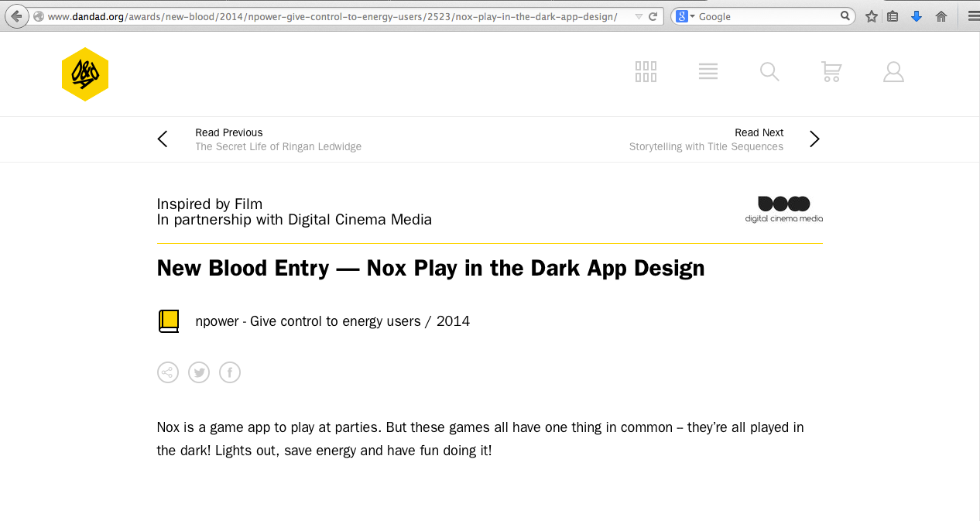Click the 'New Blood Entry' page heading
Image resolution: width=980 pixels, height=521 pixels.
pos(430,269)
